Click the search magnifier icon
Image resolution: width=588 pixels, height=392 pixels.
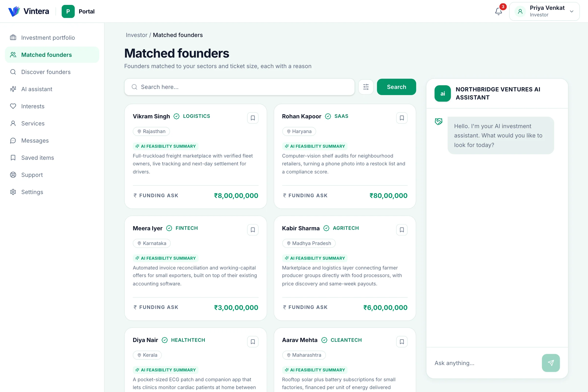click(135, 87)
